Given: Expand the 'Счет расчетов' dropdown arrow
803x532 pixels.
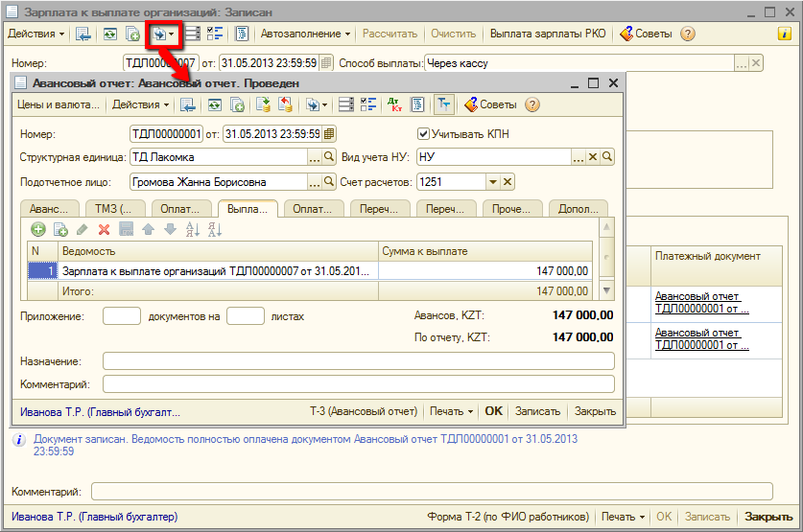Looking at the screenshot, I should pyautogui.click(x=492, y=182).
